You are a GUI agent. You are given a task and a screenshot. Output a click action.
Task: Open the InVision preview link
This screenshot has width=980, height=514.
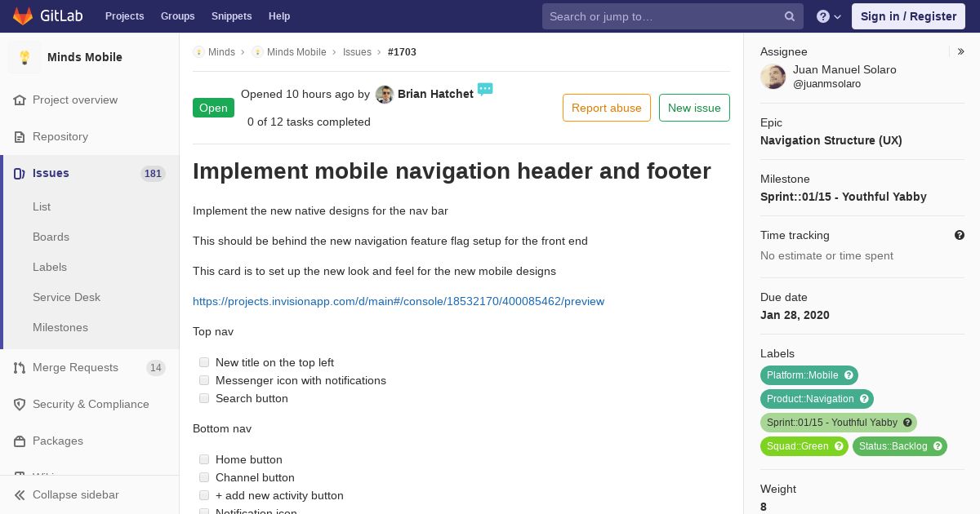pos(399,302)
